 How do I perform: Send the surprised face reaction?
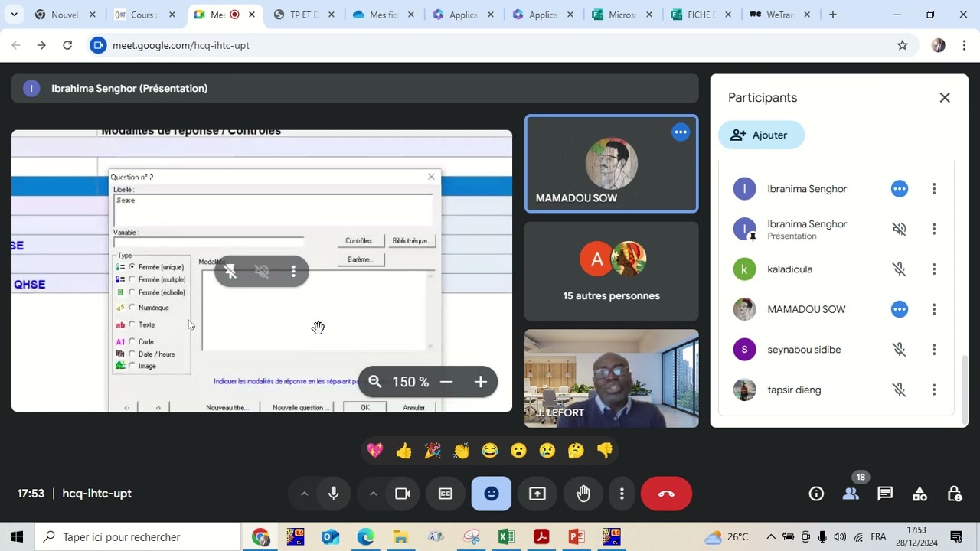click(x=518, y=451)
